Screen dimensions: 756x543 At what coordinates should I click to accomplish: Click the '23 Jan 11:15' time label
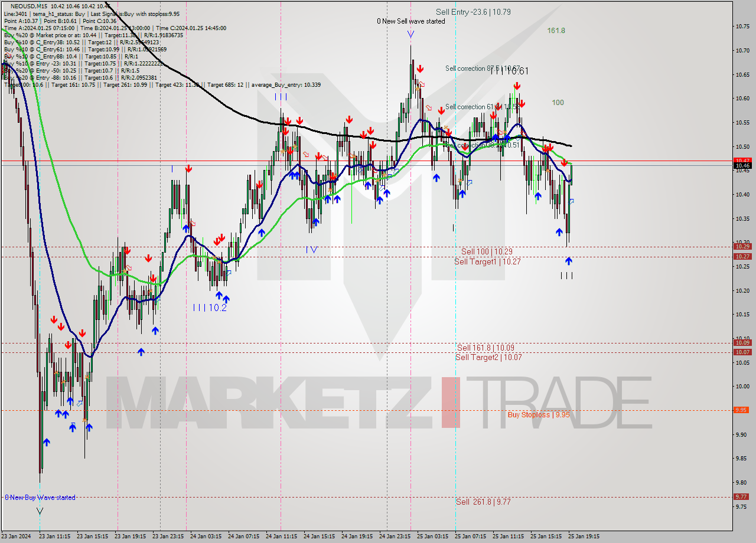click(55, 537)
